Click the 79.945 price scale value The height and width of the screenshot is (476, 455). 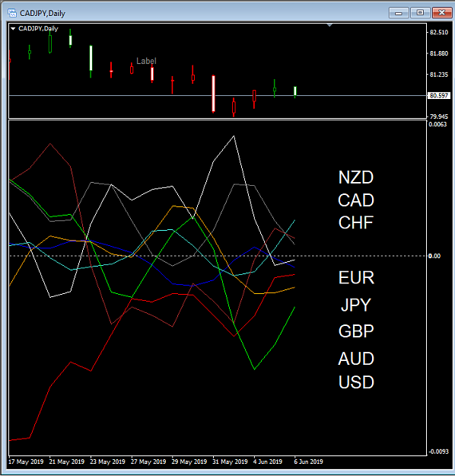(439, 117)
